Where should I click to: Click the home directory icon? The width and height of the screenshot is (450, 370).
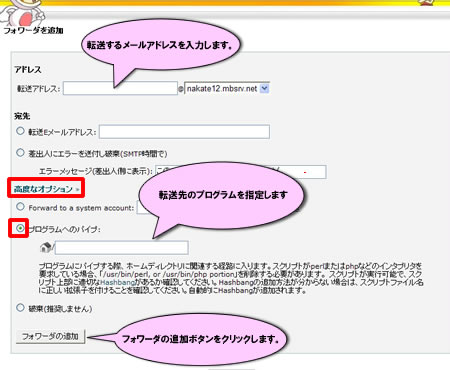click(46, 248)
